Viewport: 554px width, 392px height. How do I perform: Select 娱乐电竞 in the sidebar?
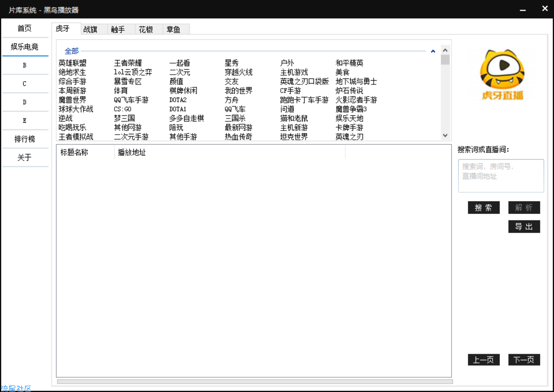tap(25, 47)
